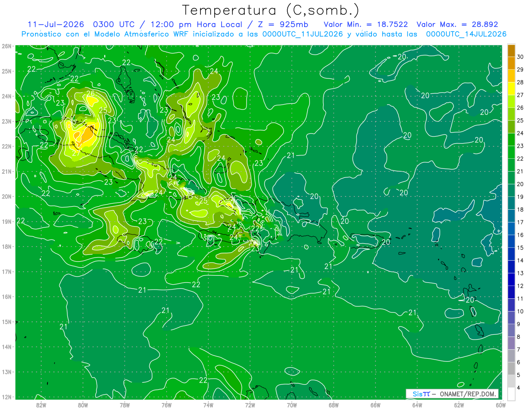
Task: Click 'Valor Min. = 18.7522' text
Action: [x=366, y=24]
